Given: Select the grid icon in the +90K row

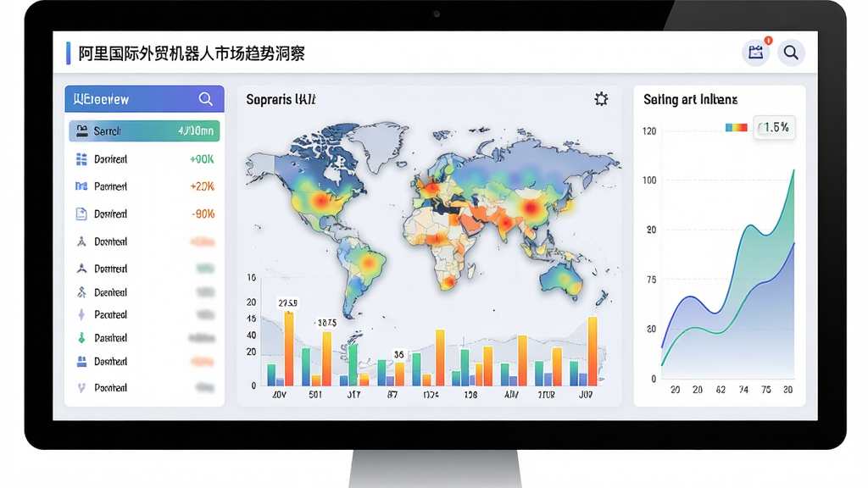Looking at the screenshot, I should pos(81,159).
